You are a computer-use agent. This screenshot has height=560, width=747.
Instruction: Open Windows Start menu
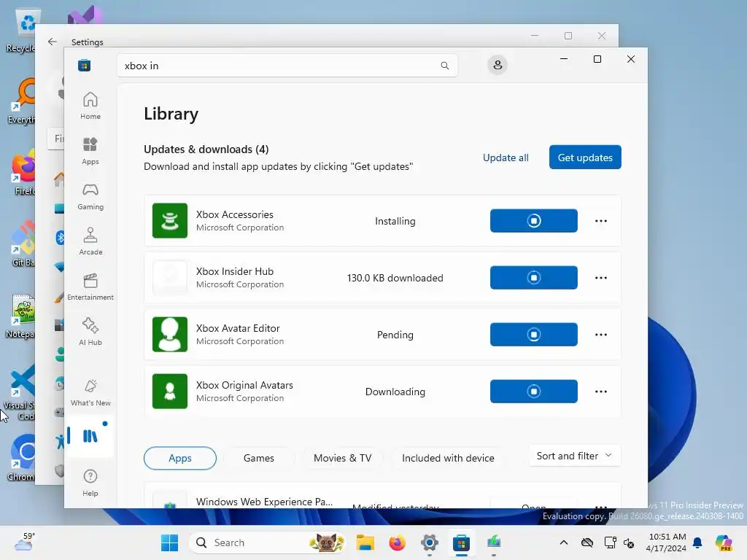pos(169,542)
